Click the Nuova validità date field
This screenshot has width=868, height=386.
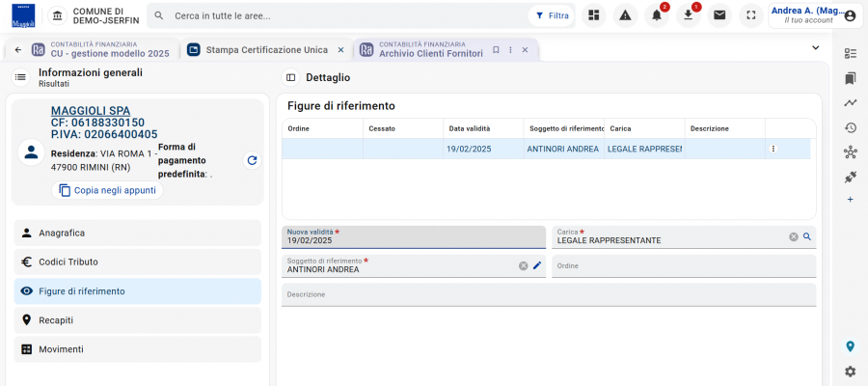point(414,237)
